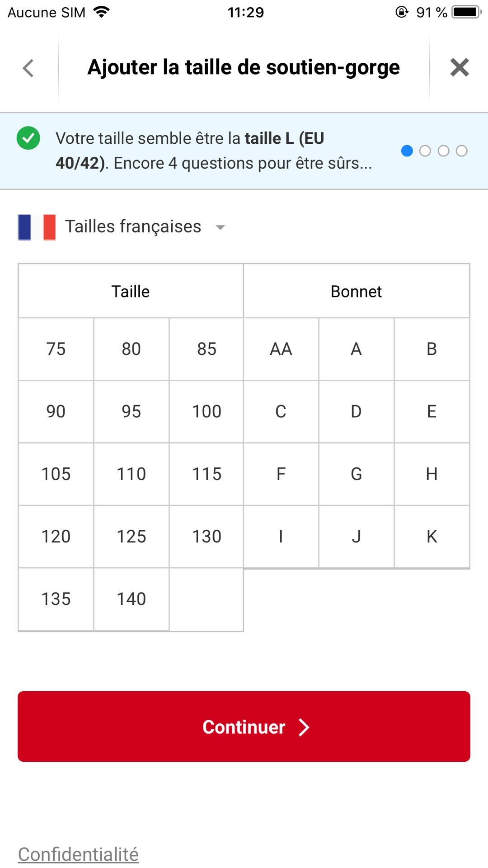The width and height of the screenshot is (488, 868).
Task: Select cup size G
Action: tap(356, 474)
